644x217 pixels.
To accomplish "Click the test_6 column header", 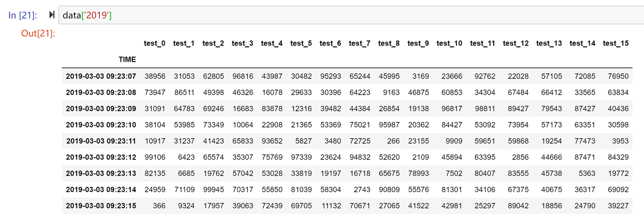I will pos(331,43).
